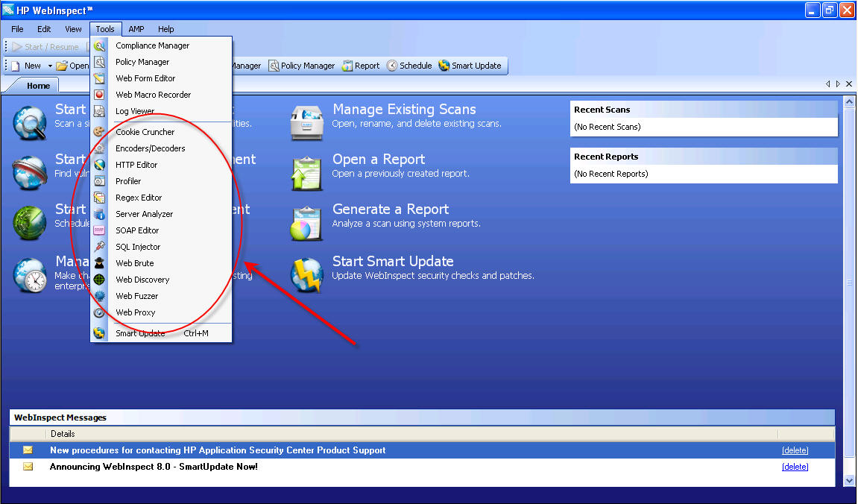Click the Log Viewer menu icon
This screenshot has height=504, width=858.
point(99,111)
